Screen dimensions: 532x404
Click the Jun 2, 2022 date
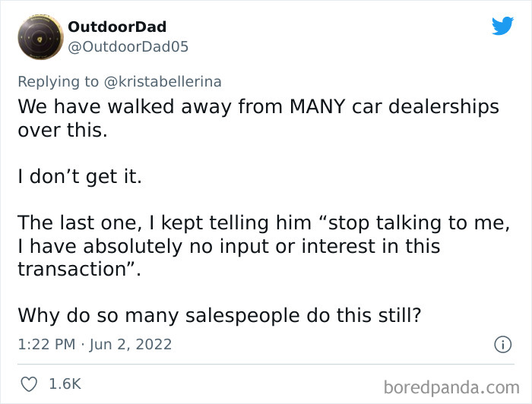pos(131,344)
